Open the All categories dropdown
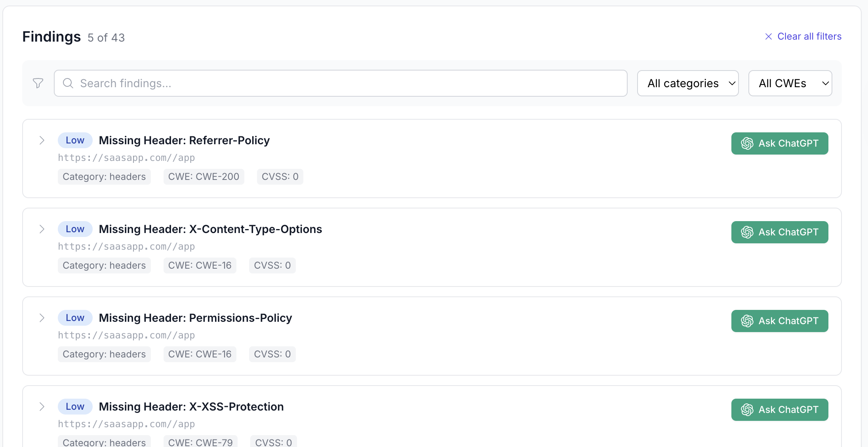Viewport: 868px width, 447px height. (688, 83)
